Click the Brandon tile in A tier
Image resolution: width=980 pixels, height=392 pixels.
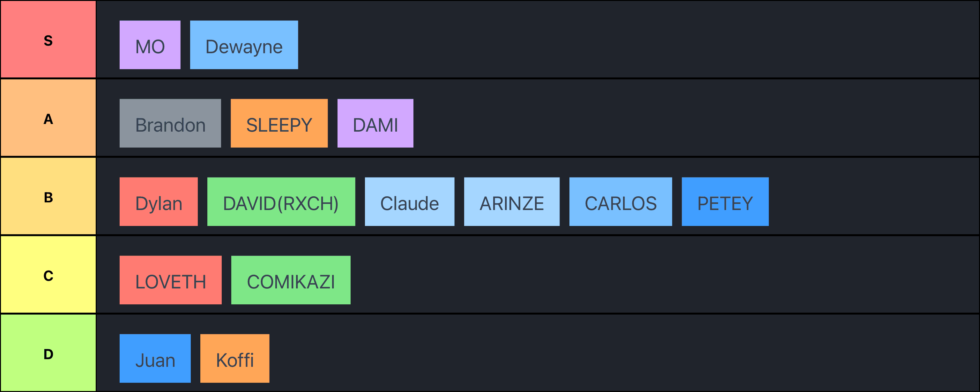click(170, 123)
